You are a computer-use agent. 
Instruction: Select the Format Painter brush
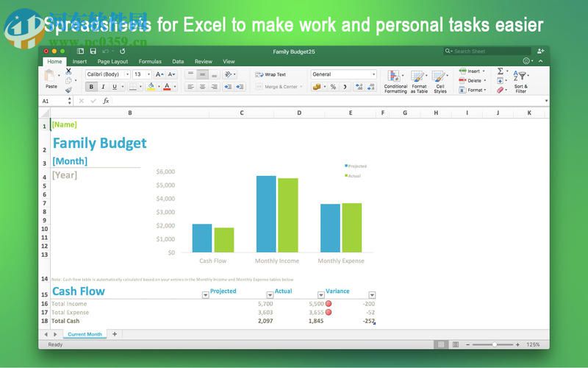[x=68, y=90]
